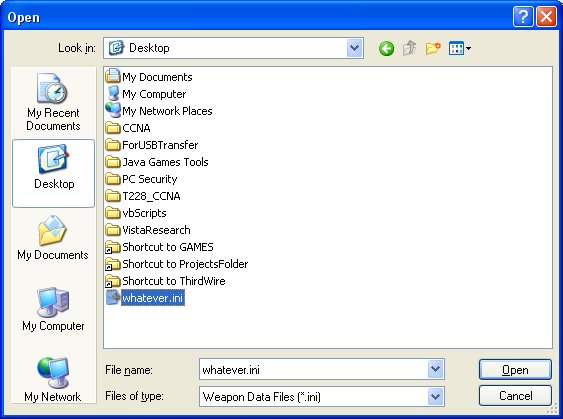Open My Computer in the places bar
The image size is (563, 419).
click(53, 309)
